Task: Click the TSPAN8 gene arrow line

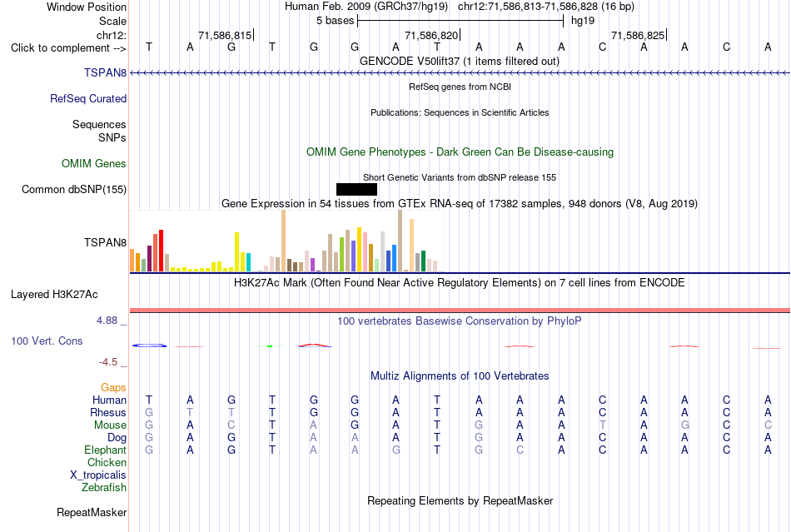Action: click(x=460, y=73)
